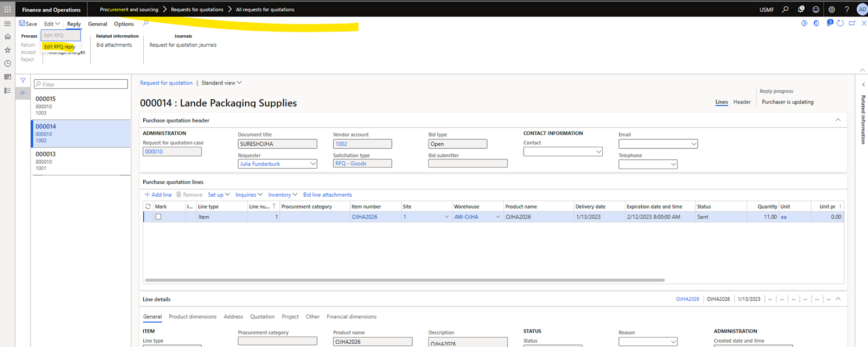Click Add line in quotation lines
Viewport: 868px width, 347px height.
tap(158, 195)
